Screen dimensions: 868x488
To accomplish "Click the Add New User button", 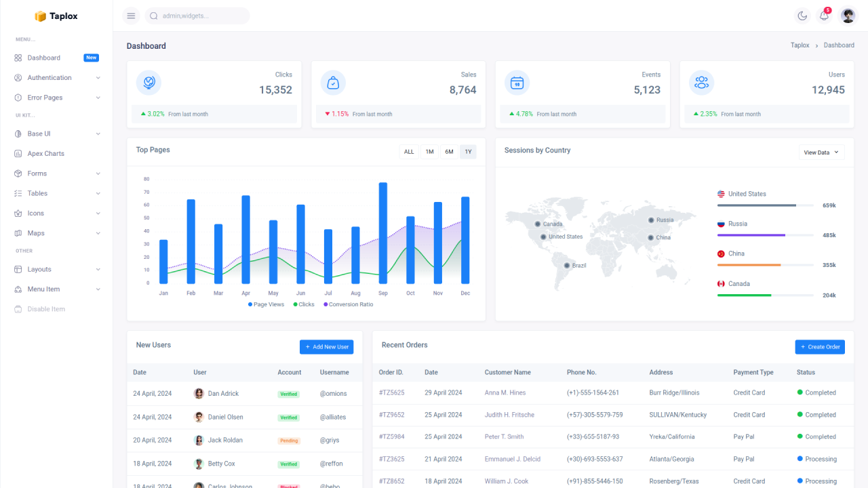I will (x=326, y=346).
